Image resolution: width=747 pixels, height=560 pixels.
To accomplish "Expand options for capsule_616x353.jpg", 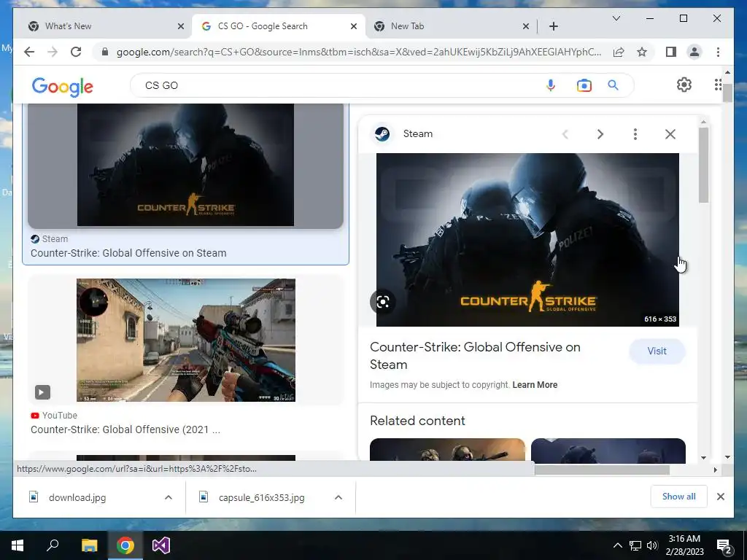I will tap(338, 497).
